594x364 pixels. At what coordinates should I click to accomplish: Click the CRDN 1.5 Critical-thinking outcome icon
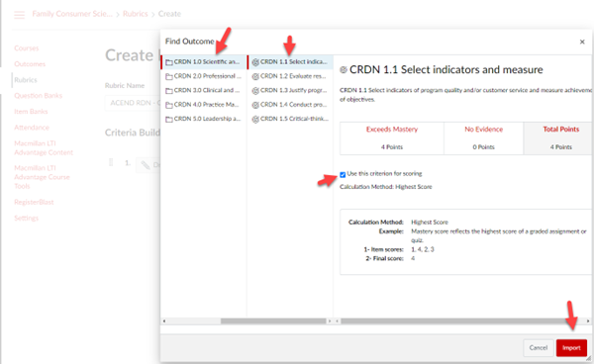255,119
